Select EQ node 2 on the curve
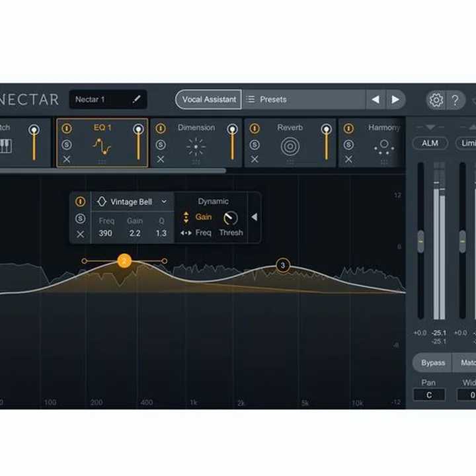The width and height of the screenshot is (476, 476). pyautogui.click(x=124, y=260)
